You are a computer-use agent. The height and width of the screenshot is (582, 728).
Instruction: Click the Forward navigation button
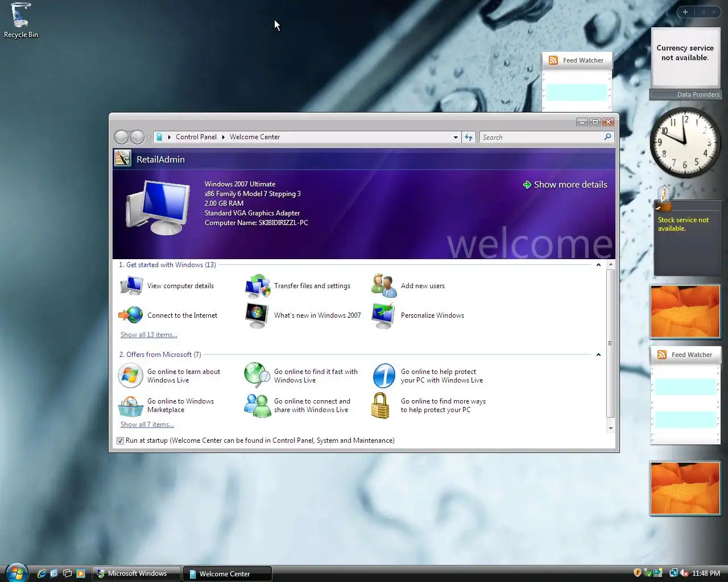click(x=137, y=137)
